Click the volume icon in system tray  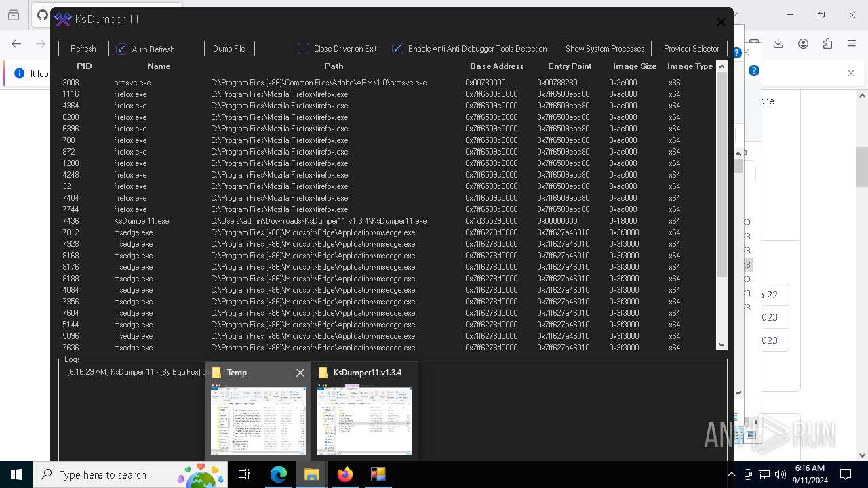pyautogui.click(x=780, y=474)
